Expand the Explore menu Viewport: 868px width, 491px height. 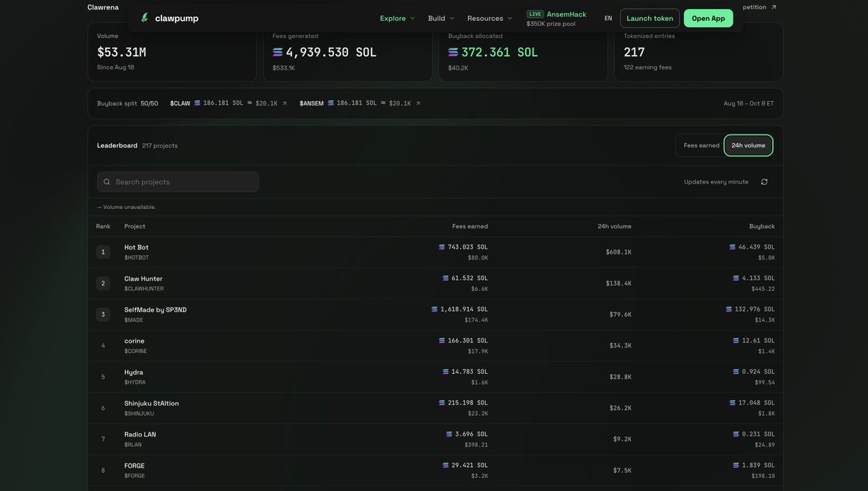coord(398,18)
